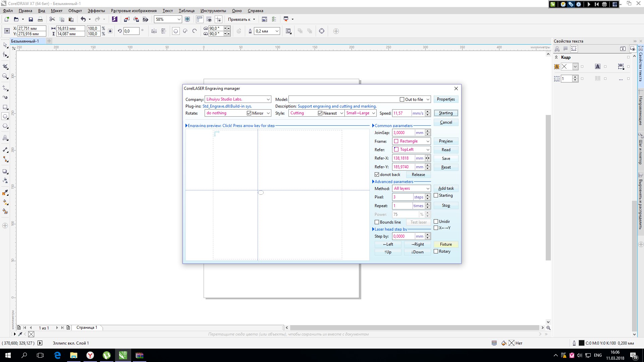Uncheck the Mirror checkbox
This screenshot has height=362, width=644.
click(x=249, y=113)
